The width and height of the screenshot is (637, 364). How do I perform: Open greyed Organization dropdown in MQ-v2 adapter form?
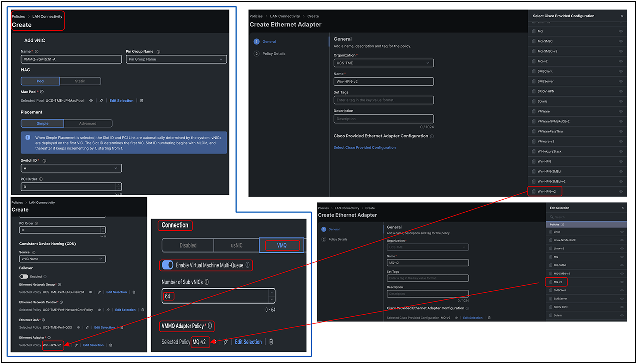click(x=428, y=247)
